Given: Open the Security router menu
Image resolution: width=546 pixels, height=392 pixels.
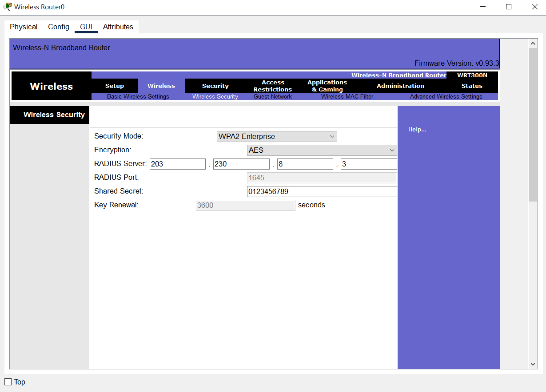Looking at the screenshot, I should [x=215, y=86].
